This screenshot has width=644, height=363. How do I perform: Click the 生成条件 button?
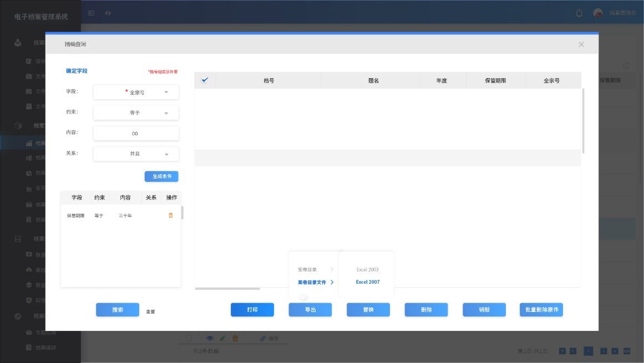pyautogui.click(x=161, y=176)
